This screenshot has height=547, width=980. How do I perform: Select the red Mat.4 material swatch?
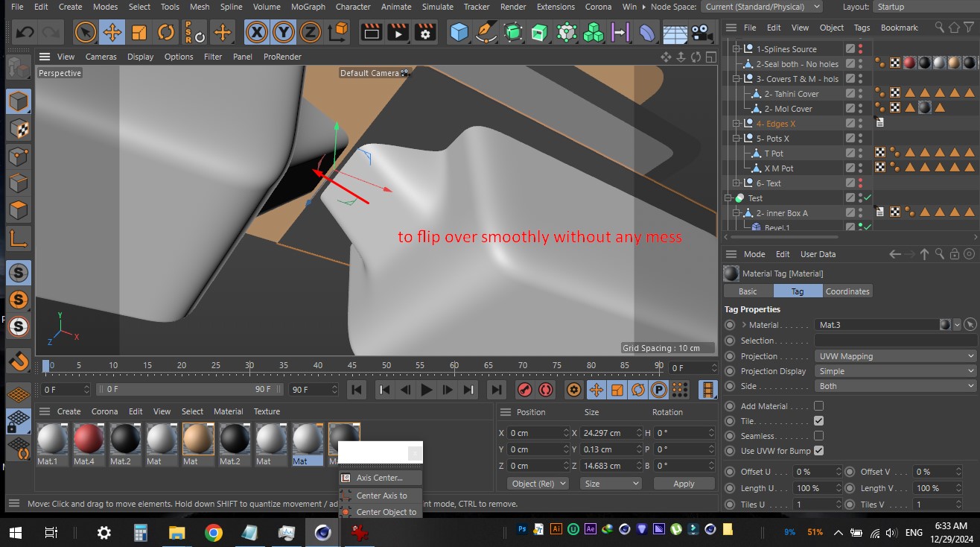point(88,440)
